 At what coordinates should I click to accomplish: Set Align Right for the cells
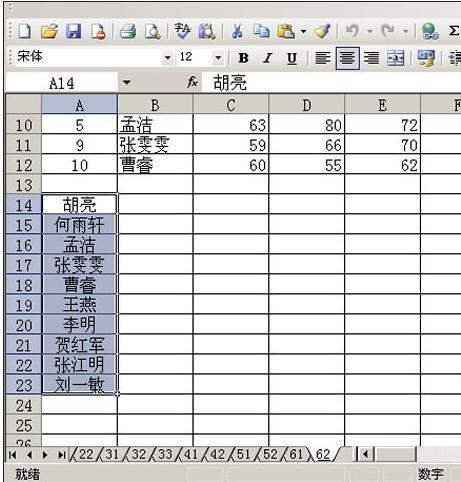tap(371, 59)
